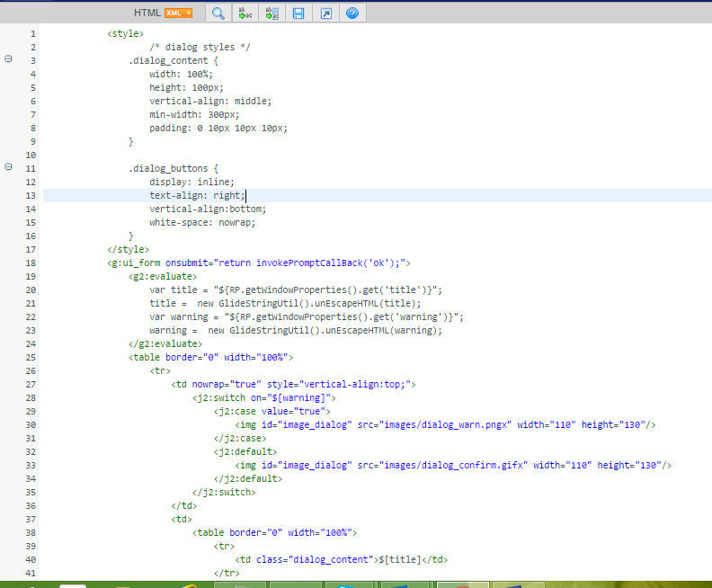Click the 'width: 100%;' line
The image size is (712, 588).
[182, 74]
